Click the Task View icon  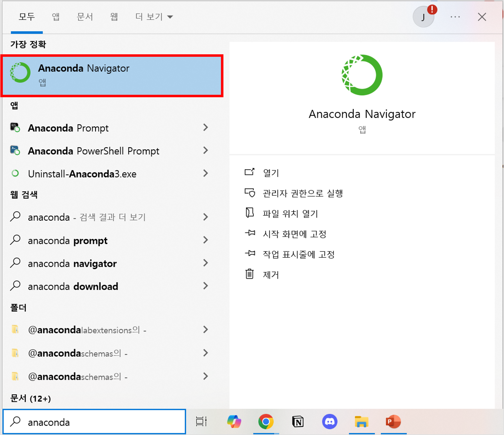click(x=201, y=422)
